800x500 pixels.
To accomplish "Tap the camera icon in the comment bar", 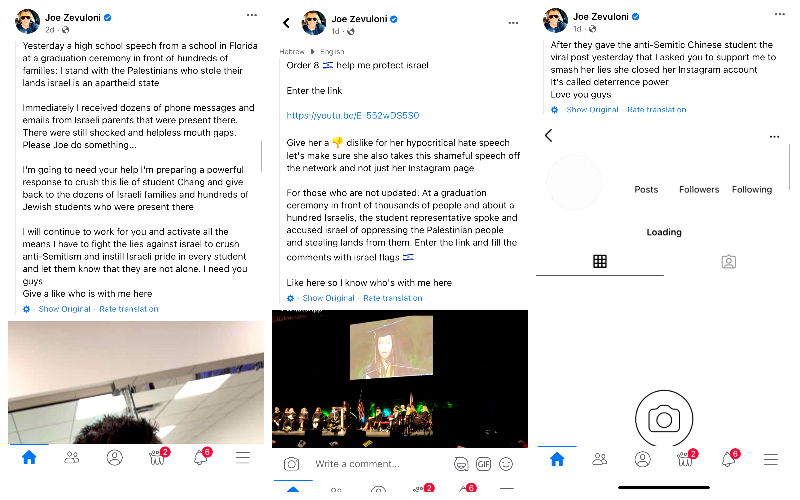I will [x=291, y=464].
